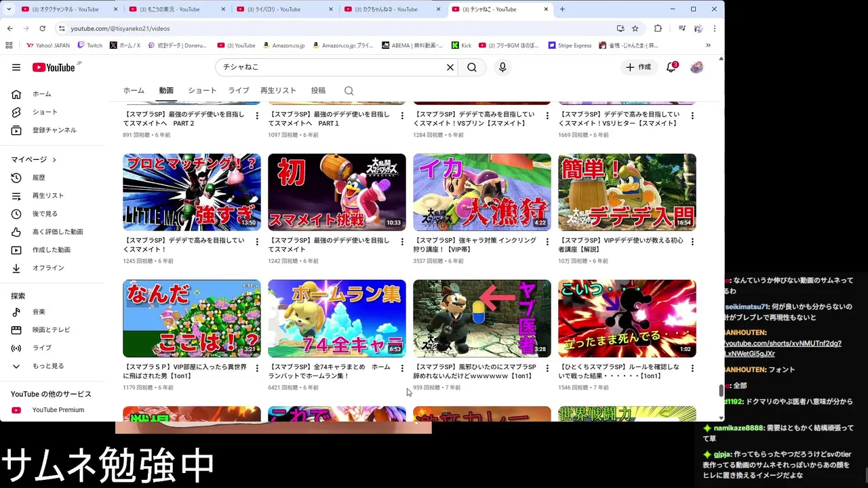Play the ホームラン集 74全キャラ thumbnail
Image resolution: width=868 pixels, height=488 pixels.
click(336, 319)
